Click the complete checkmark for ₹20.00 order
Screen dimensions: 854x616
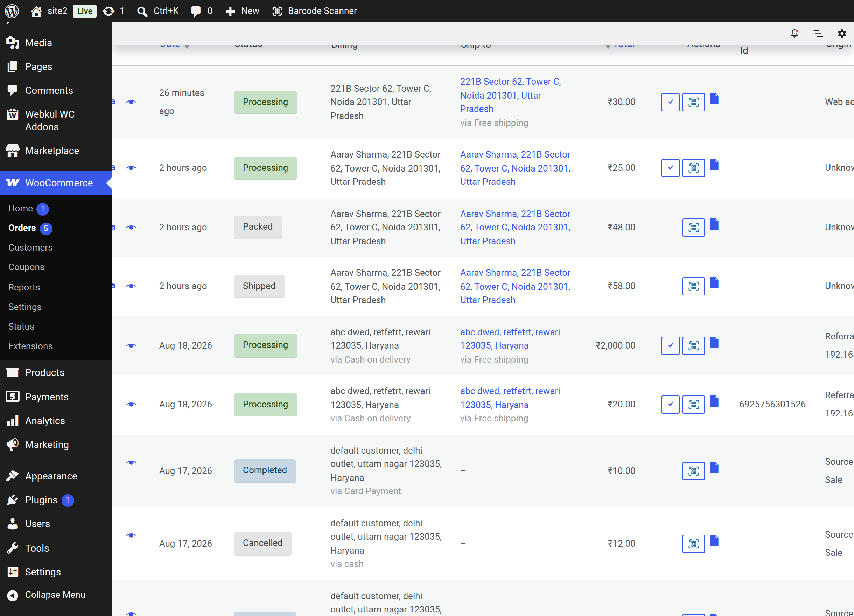(x=670, y=404)
